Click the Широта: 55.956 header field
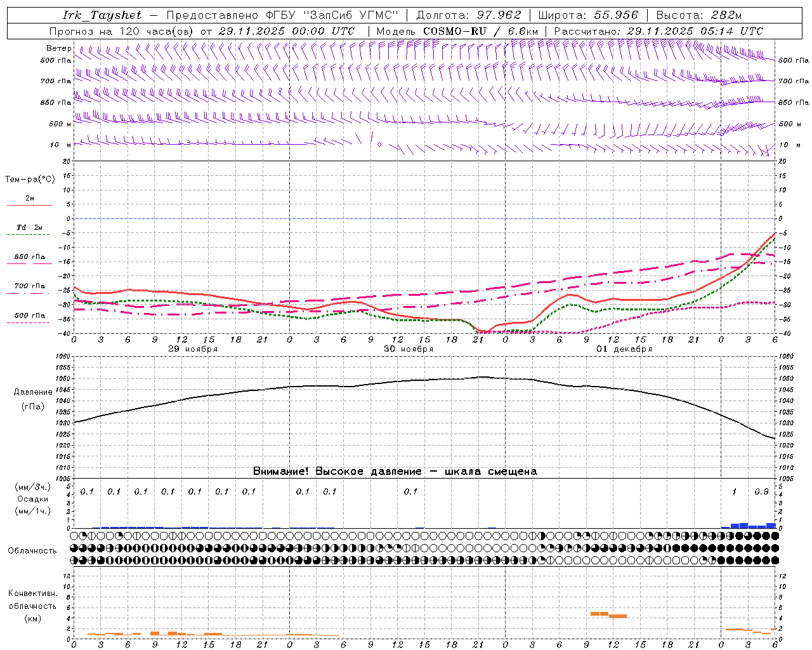This screenshot has width=812, height=650. click(x=588, y=15)
